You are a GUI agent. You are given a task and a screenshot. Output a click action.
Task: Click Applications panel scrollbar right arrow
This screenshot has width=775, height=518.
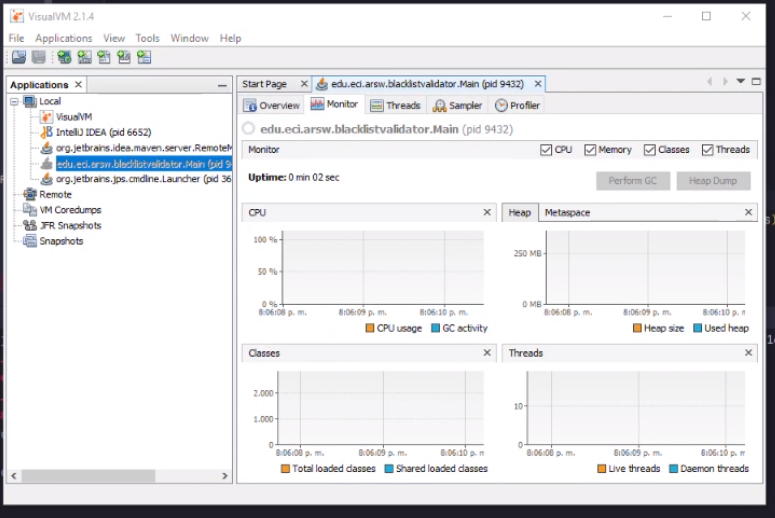pos(225,475)
